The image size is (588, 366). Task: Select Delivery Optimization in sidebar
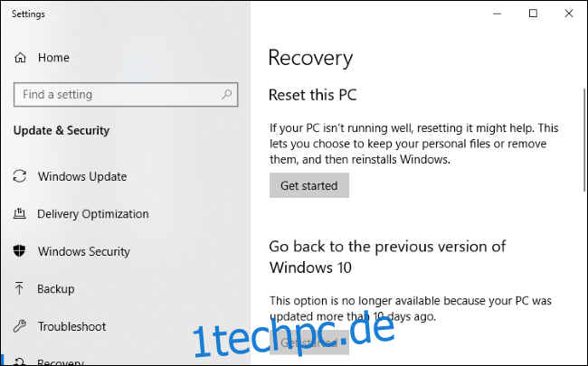93,214
